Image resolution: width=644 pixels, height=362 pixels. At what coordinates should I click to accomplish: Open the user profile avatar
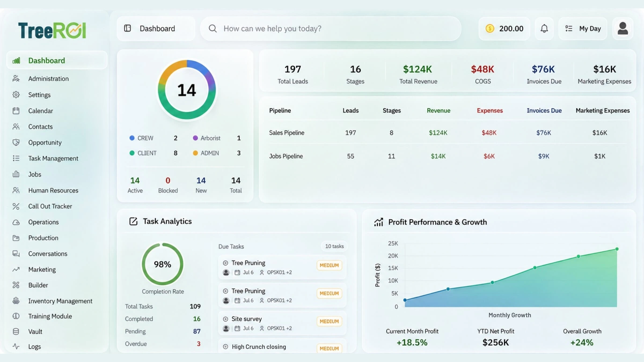[623, 28]
